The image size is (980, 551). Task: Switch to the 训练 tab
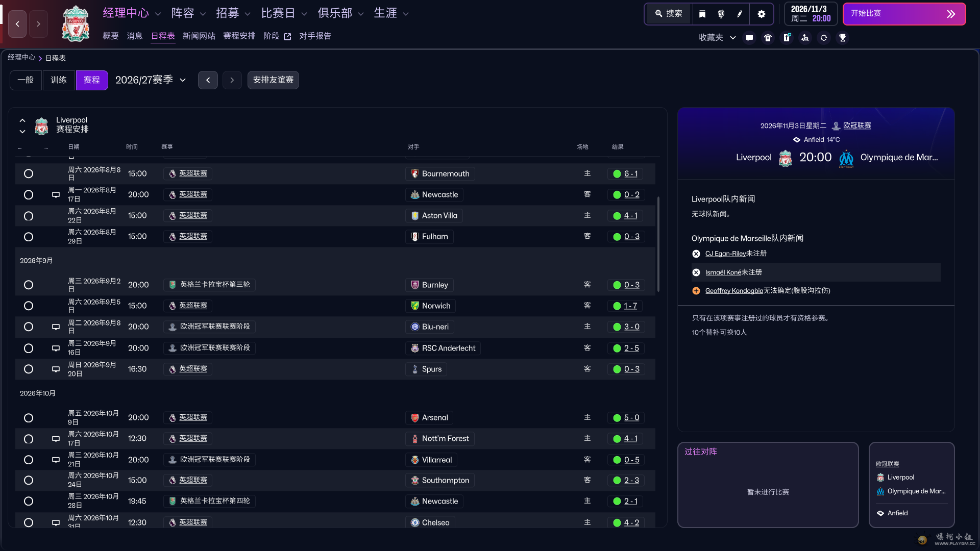tap(59, 80)
